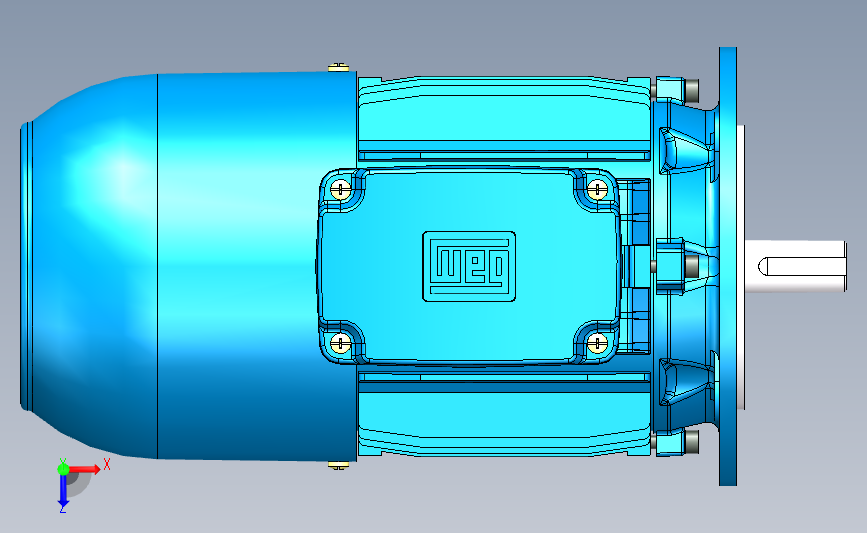Select the bottom-left terminal box cover screw
Viewport: 867px width, 533px height.
(341, 343)
